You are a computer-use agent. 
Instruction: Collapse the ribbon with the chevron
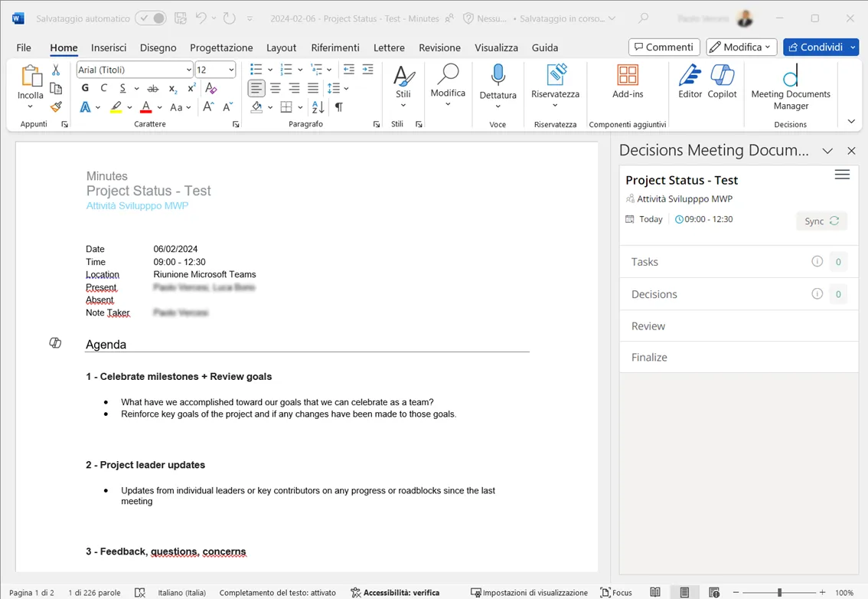(851, 121)
